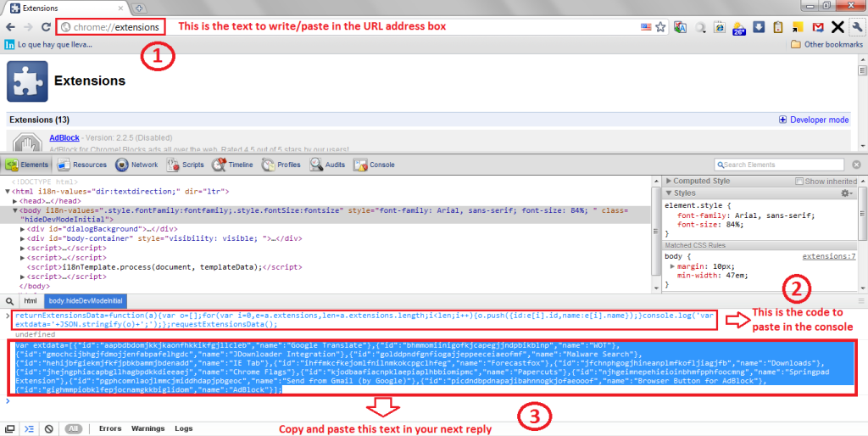Open the extensions:7 stylesheet link
The height and width of the screenshot is (436, 868).
(829, 256)
